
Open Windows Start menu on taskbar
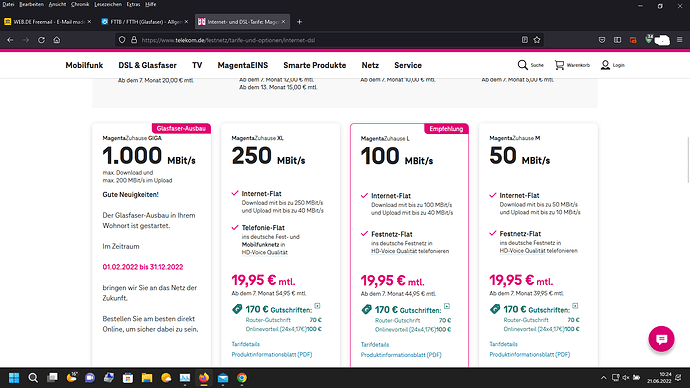coord(14,378)
